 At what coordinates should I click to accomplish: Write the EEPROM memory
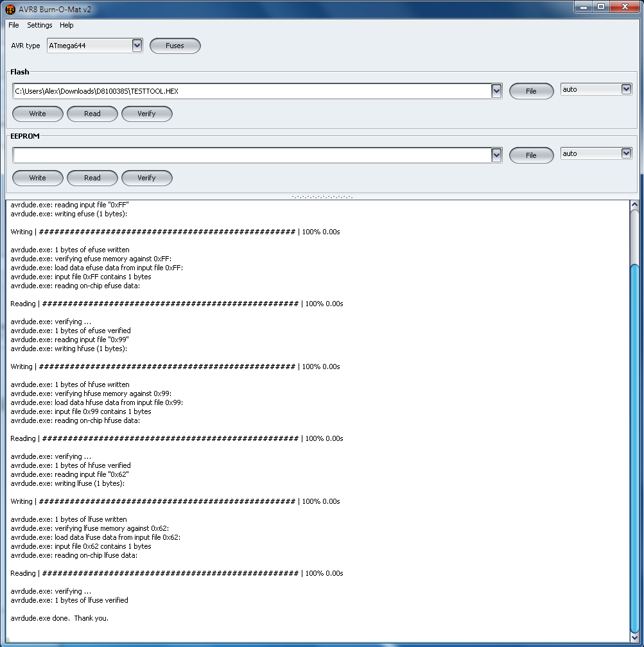pyautogui.click(x=38, y=178)
